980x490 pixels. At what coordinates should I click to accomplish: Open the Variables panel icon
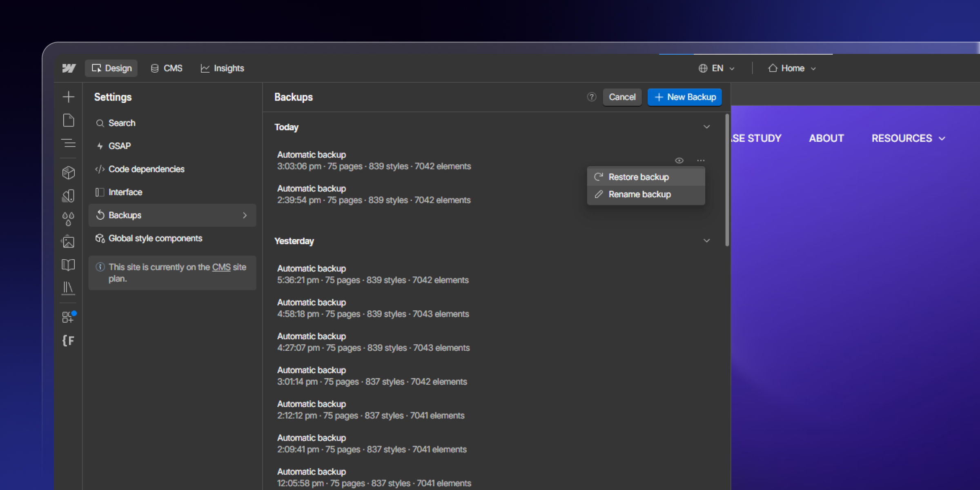(69, 196)
